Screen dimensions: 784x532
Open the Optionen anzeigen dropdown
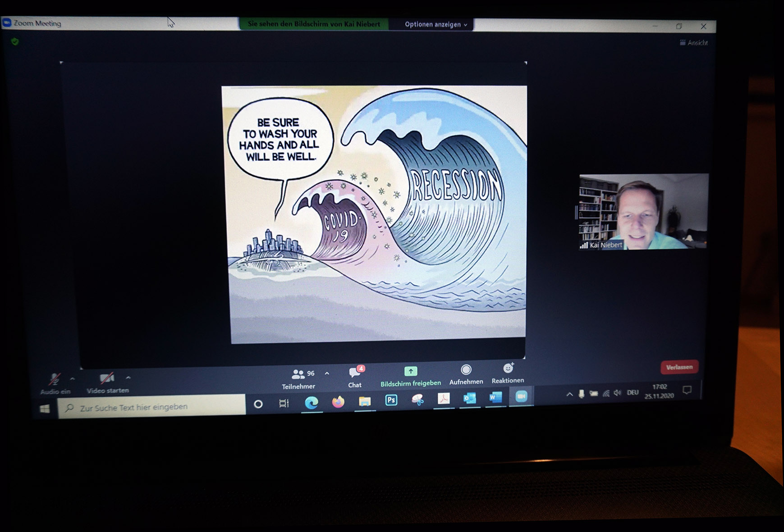click(436, 24)
